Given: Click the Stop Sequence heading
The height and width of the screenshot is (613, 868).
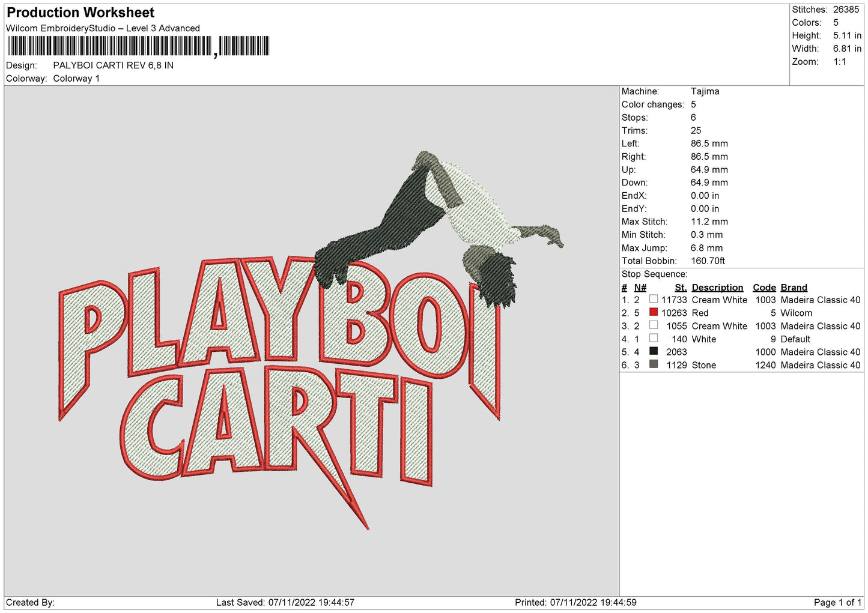Looking at the screenshot, I should point(654,274).
